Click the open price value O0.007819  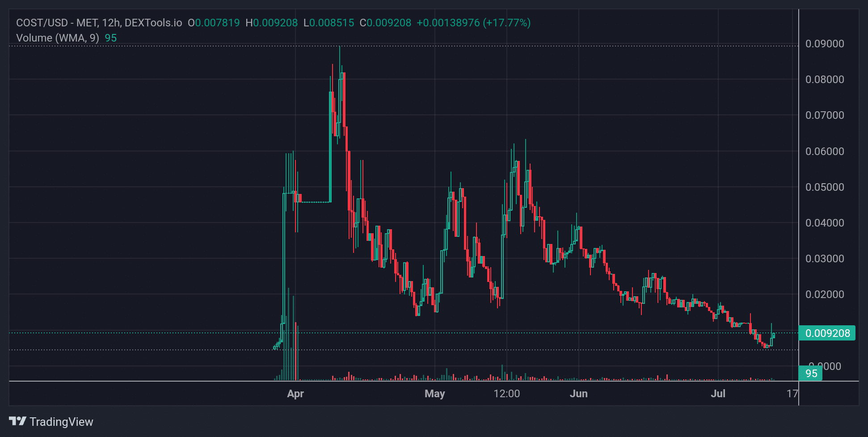(214, 23)
